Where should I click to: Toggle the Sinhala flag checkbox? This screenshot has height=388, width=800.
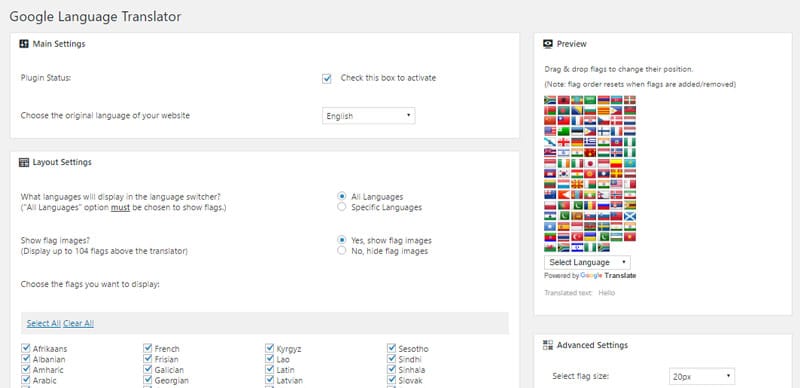pos(392,369)
